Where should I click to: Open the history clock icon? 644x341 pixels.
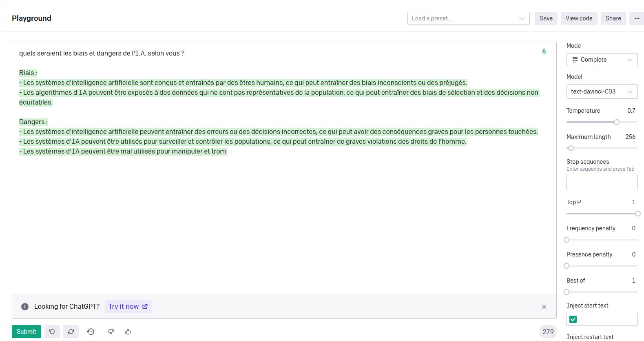coord(91,332)
